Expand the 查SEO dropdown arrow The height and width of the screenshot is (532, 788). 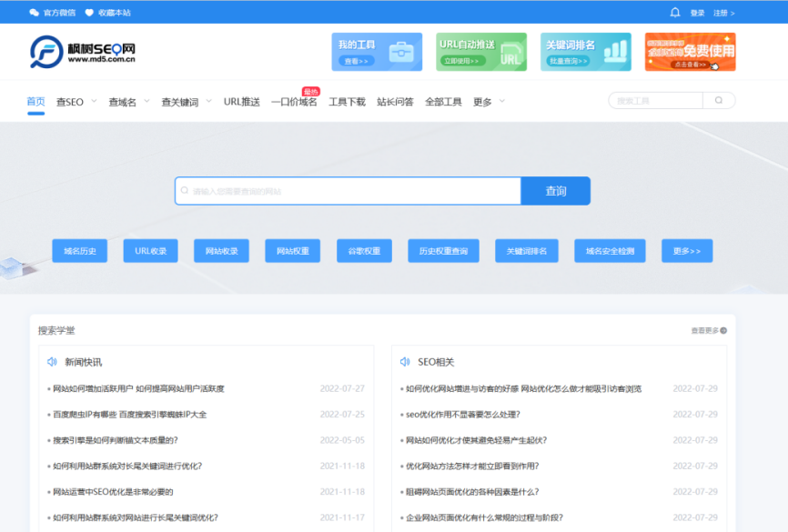pyautogui.click(x=94, y=101)
